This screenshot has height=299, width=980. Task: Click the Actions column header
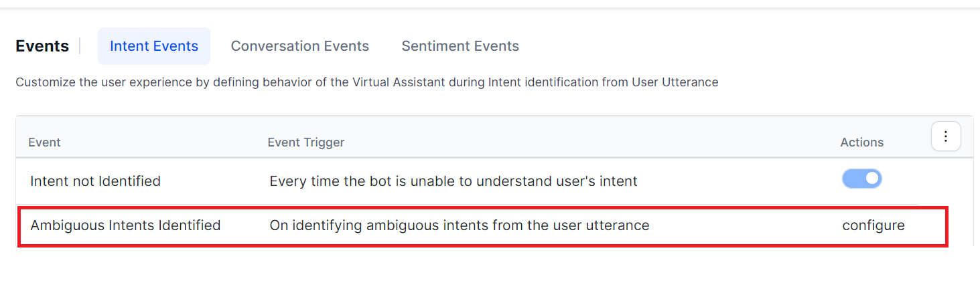tap(861, 142)
